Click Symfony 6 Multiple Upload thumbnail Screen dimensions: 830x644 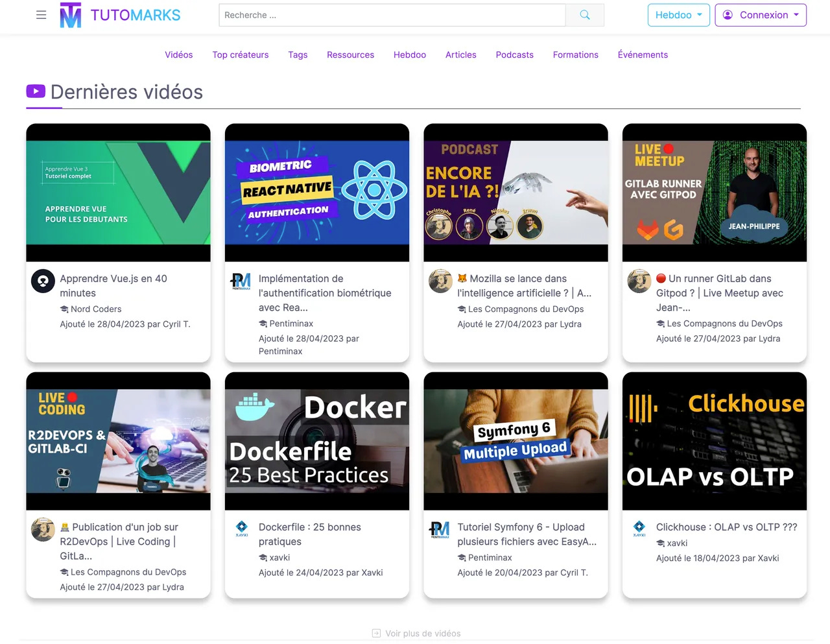(x=516, y=441)
